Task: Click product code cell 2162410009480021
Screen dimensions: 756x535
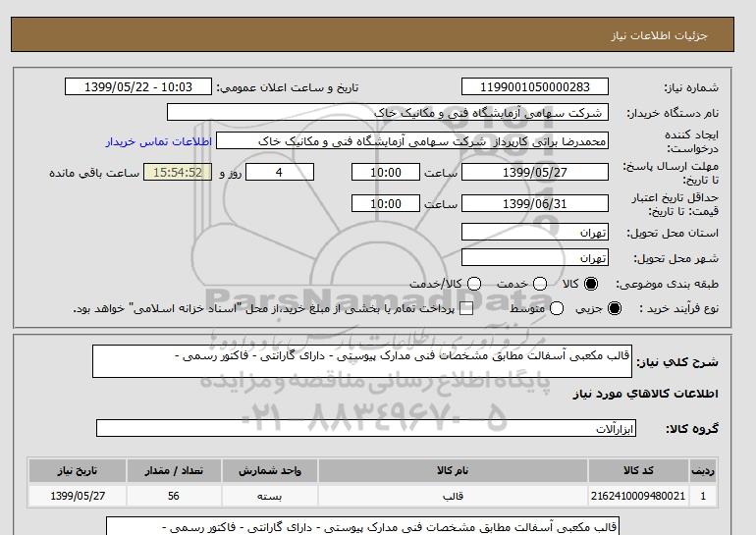Action: click(638, 496)
